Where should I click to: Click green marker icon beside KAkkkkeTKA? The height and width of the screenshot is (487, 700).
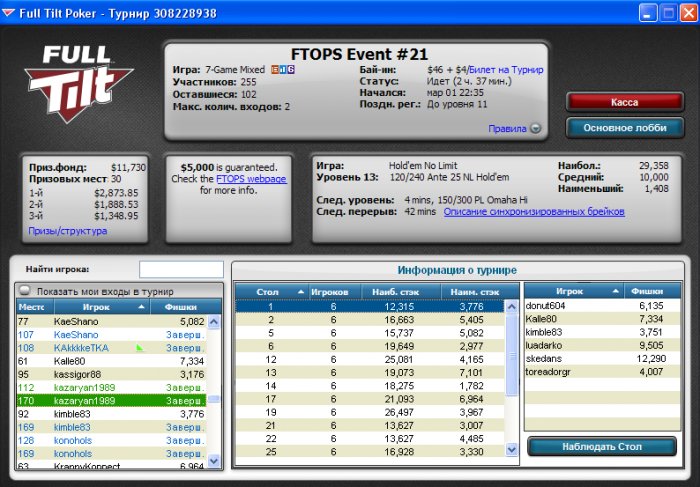[x=140, y=347]
